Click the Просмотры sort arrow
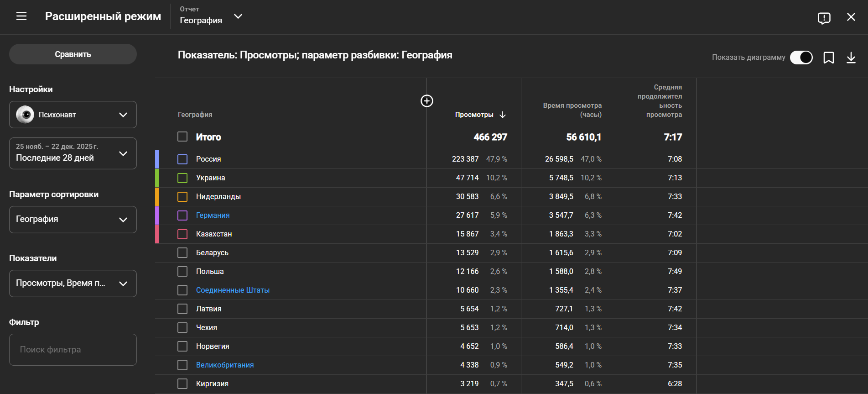 [x=503, y=115]
